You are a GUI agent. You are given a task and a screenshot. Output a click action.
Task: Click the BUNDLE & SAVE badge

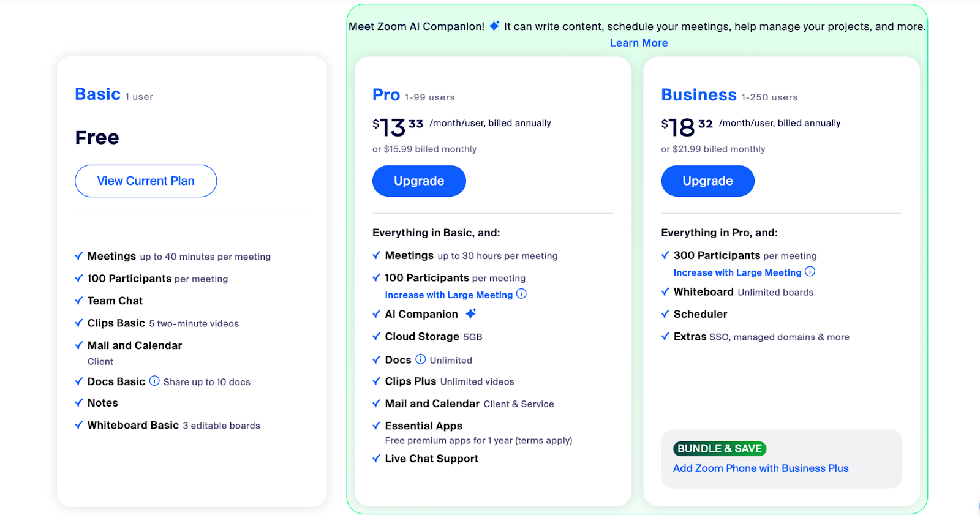720,449
